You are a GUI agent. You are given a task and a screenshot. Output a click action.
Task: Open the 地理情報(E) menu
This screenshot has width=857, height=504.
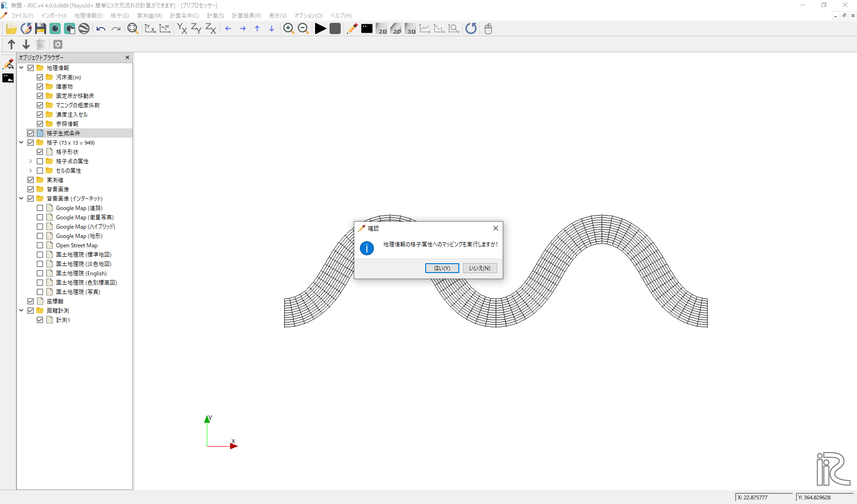[x=89, y=15]
